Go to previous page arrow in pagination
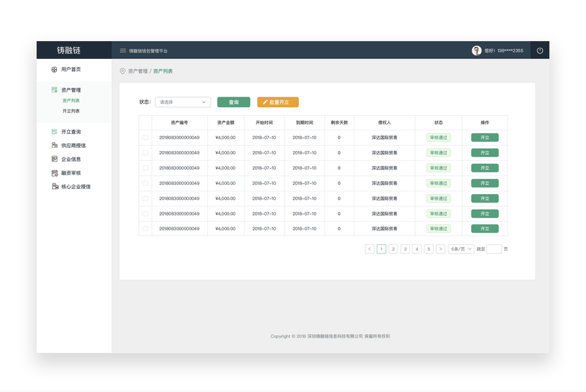This screenshot has height=392, width=586. 370,249
